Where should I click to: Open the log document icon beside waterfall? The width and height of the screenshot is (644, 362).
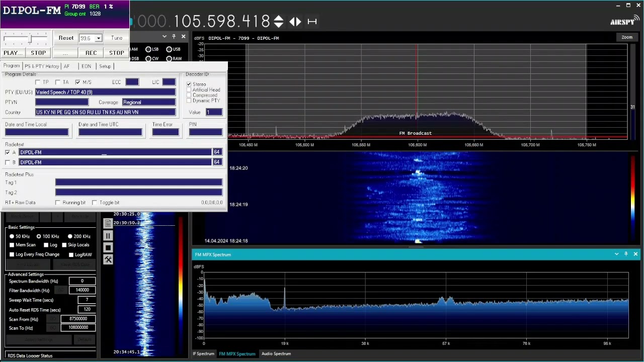pyautogui.click(x=108, y=224)
